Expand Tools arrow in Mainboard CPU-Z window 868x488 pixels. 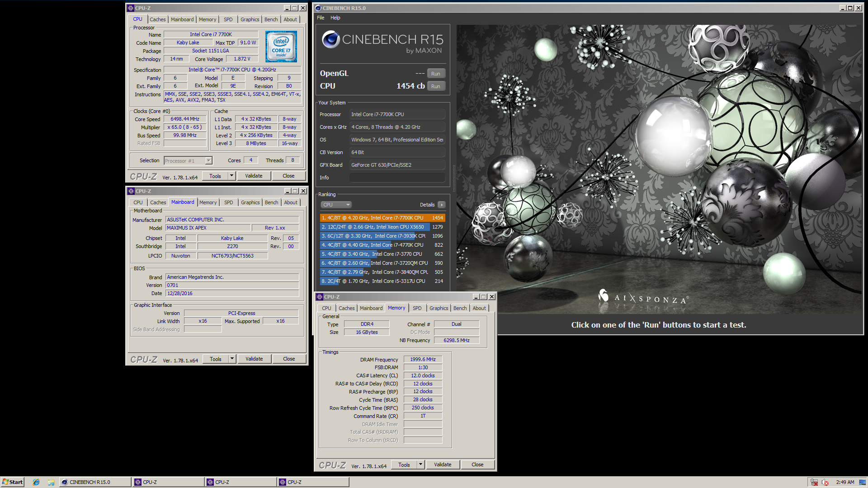[x=232, y=359]
